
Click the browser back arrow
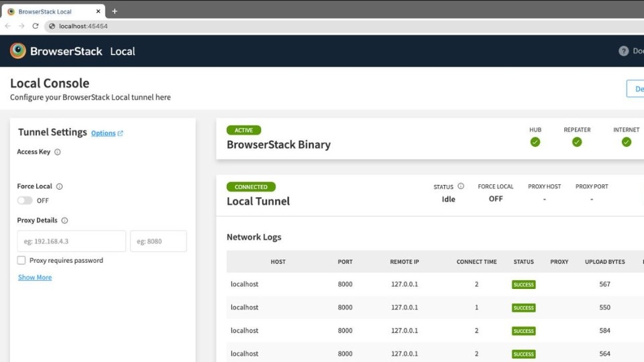pyautogui.click(x=8, y=26)
